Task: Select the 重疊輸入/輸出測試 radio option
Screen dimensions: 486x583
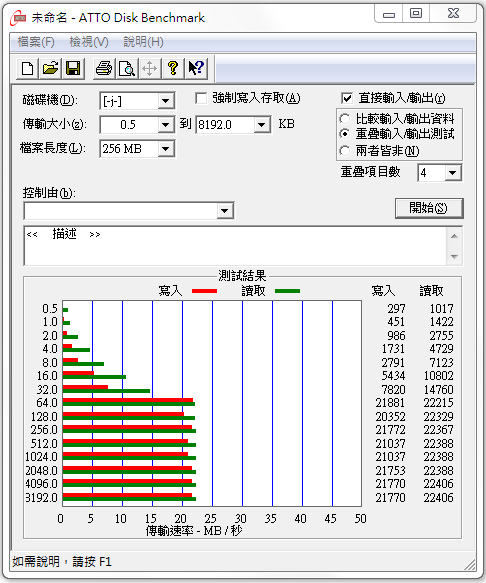Action: (345, 134)
